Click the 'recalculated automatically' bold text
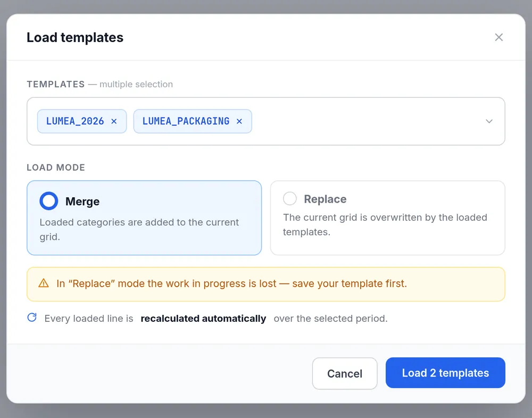Image resolution: width=532 pixels, height=418 pixels. 203,319
